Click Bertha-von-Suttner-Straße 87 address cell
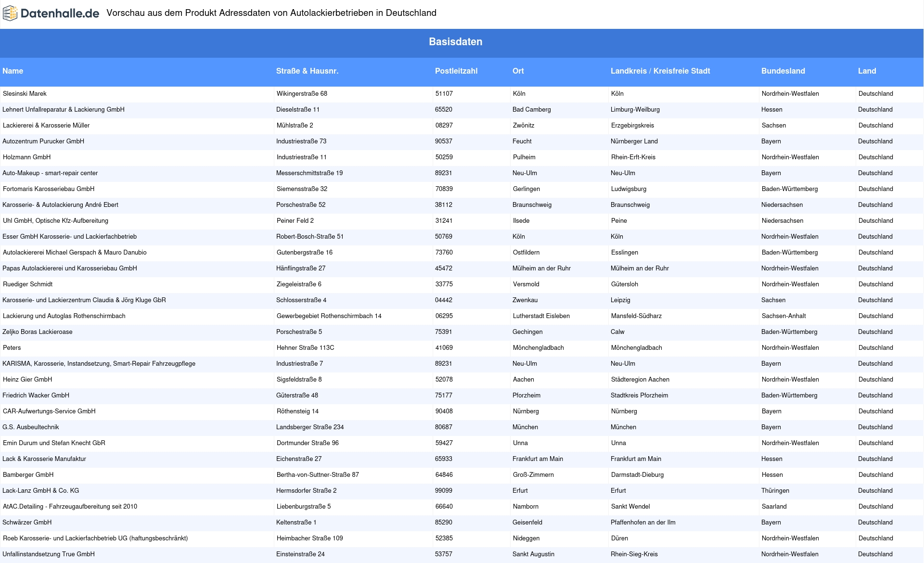The height and width of the screenshot is (563, 924). (318, 475)
